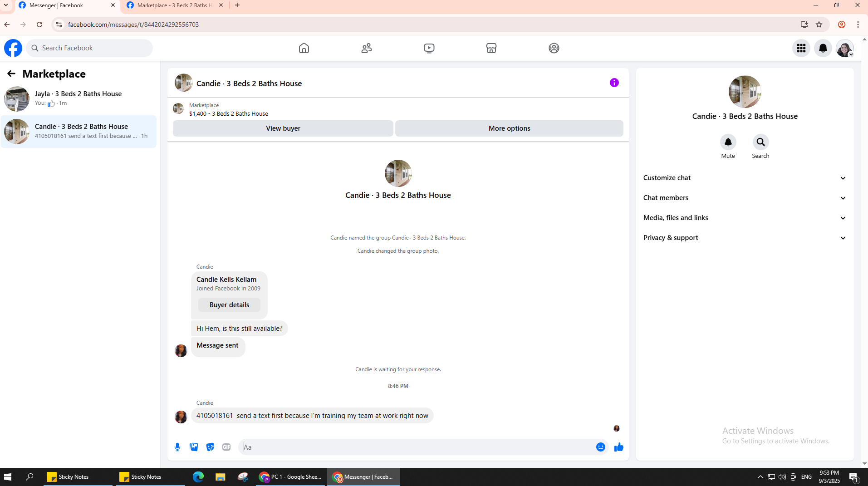The height and width of the screenshot is (486, 868).
Task: Switch to the PC 1 Google Sheets window
Action: click(x=290, y=477)
